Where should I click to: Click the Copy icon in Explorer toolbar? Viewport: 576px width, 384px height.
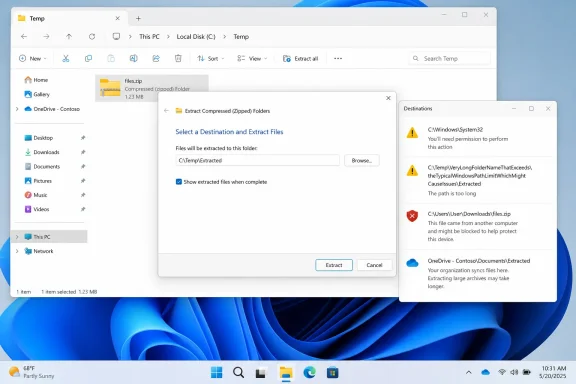tap(89, 58)
